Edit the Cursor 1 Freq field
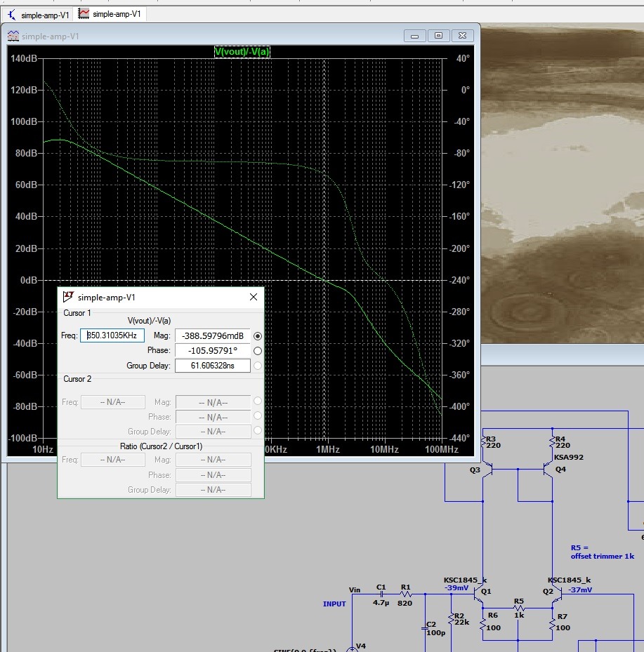This screenshot has height=652, width=644. (x=112, y=335)
